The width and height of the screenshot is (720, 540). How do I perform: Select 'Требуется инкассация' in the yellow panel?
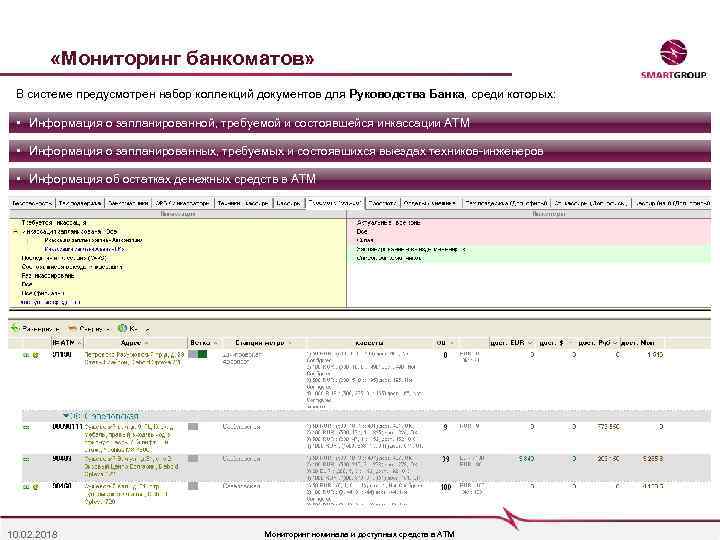tap(54, 223)
